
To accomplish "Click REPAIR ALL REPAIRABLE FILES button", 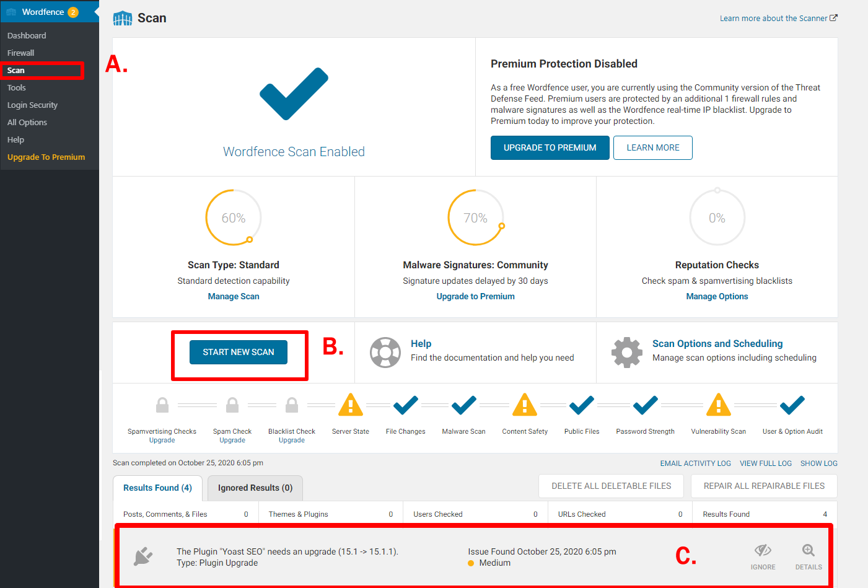I will pyautogui.click(x=764, y=486).
